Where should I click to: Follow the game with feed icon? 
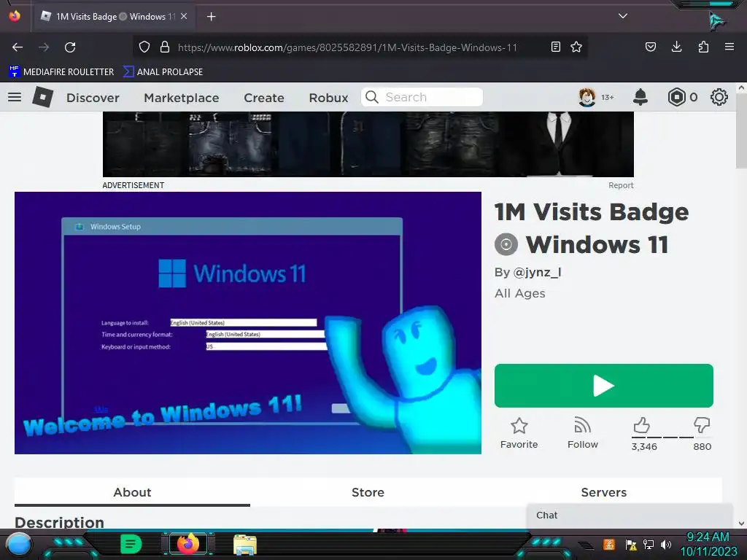(x=582, y=425)
